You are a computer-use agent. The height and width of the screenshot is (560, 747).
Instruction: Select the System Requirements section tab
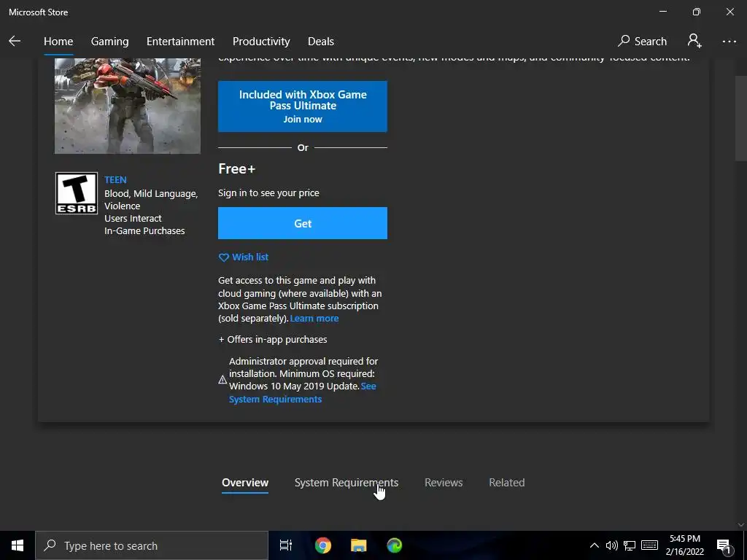click(x=347, y=483)
